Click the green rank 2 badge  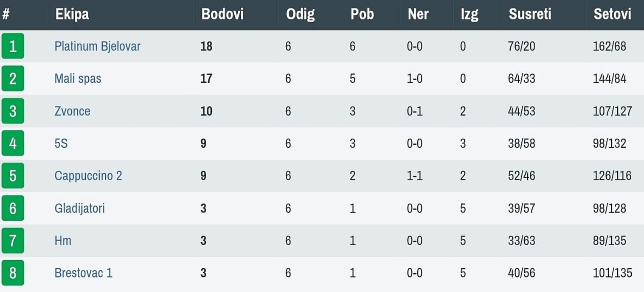tap(13, 79)
